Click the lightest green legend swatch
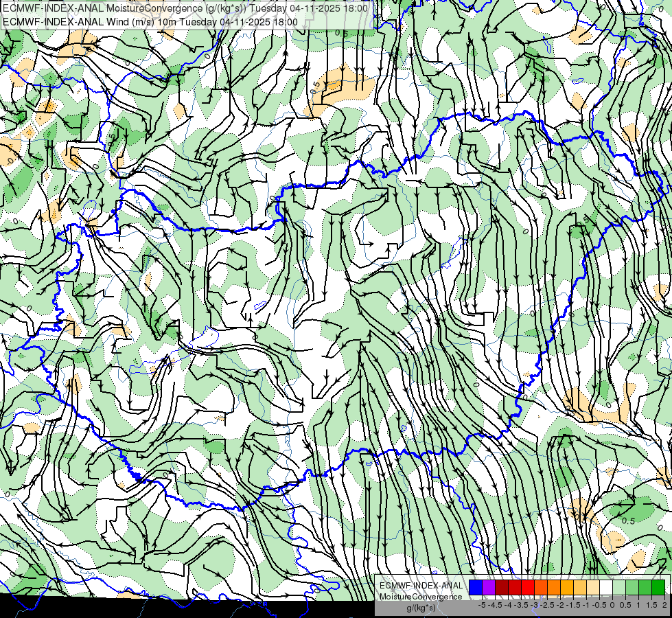672x618 pixels. coord(619,587)
